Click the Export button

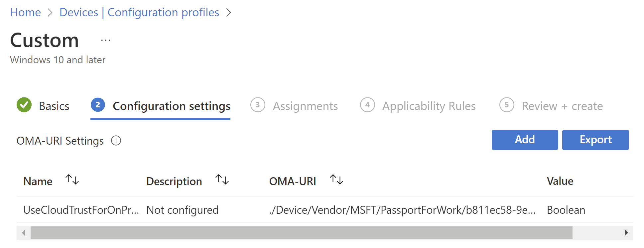click(x=595, y=140)
